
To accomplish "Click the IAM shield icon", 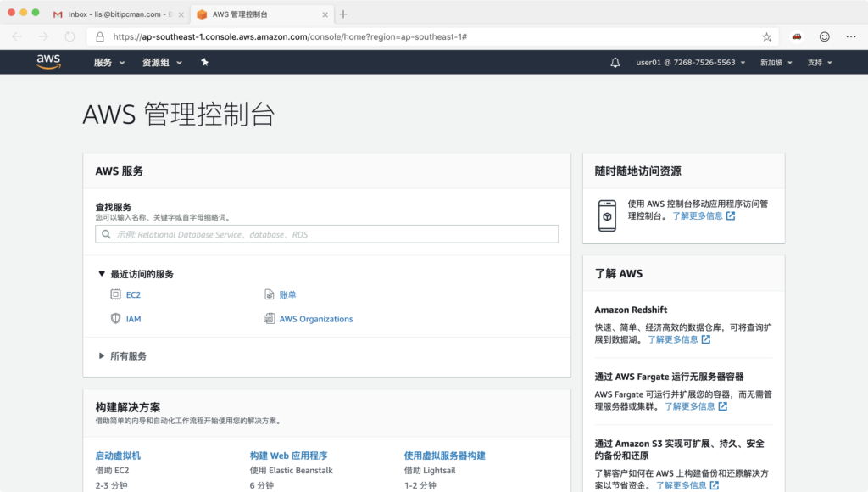I will 115,319.
